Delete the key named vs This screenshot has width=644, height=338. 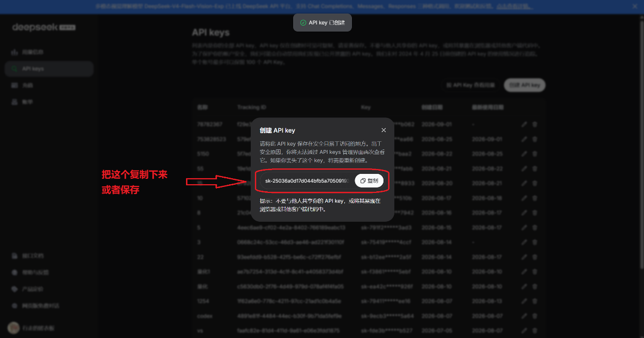coord(535,330)
